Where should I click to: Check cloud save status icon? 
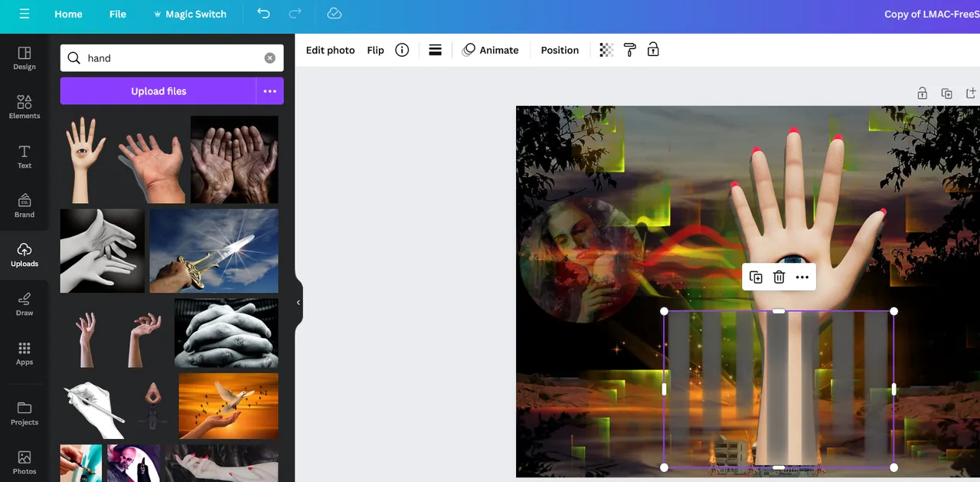(x=334, y=14)
